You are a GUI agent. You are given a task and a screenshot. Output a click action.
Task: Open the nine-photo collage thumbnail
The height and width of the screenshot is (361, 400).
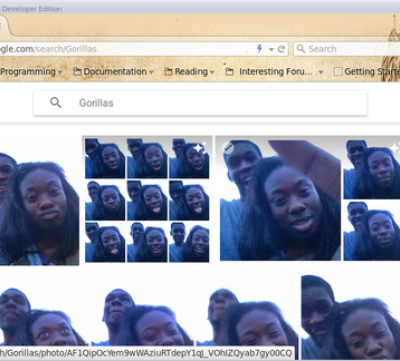[x=147, y=200]
